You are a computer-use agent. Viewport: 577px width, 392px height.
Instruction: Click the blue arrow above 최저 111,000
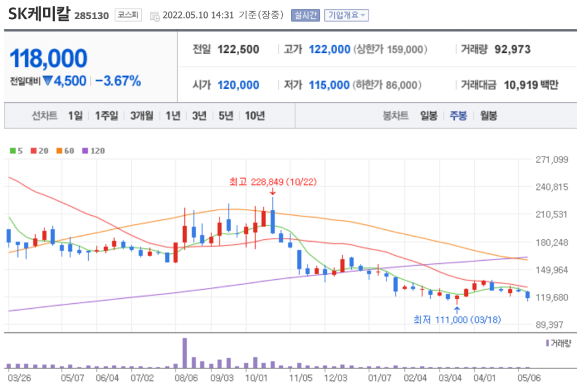tap(457, 310)
